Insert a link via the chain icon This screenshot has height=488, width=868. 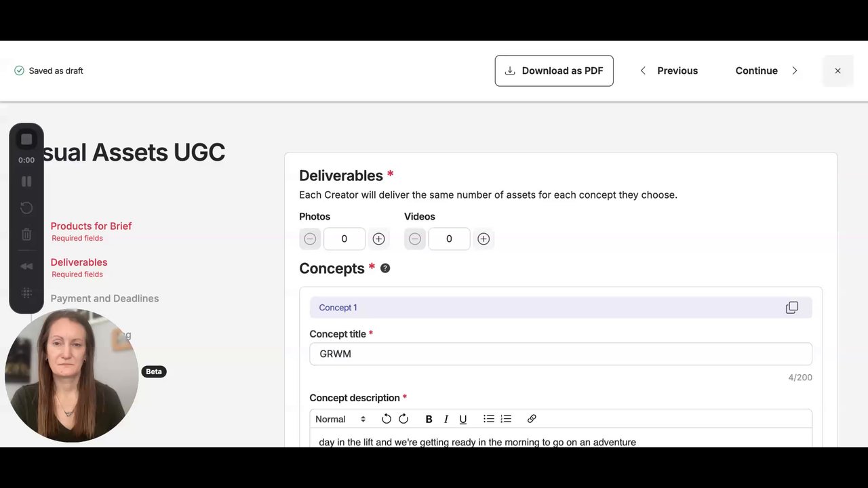point(532,419)
